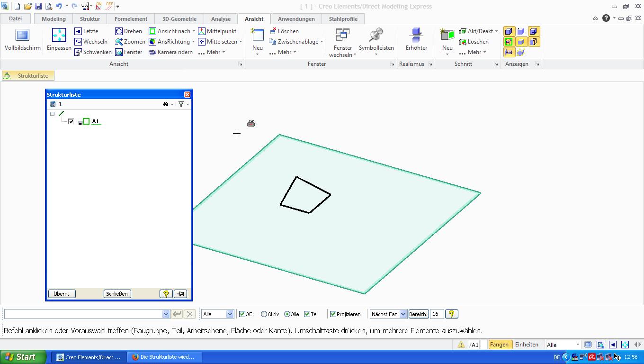This screenshot has height=364, width=644.
Task: Activate the Schwenken pan tool
Action: (93, 52)
